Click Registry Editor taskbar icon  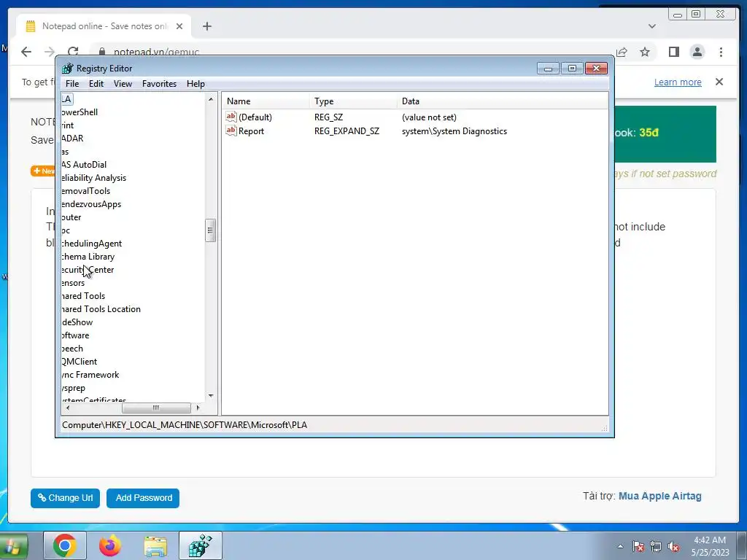pyautogui.click(x=200, y=545)
